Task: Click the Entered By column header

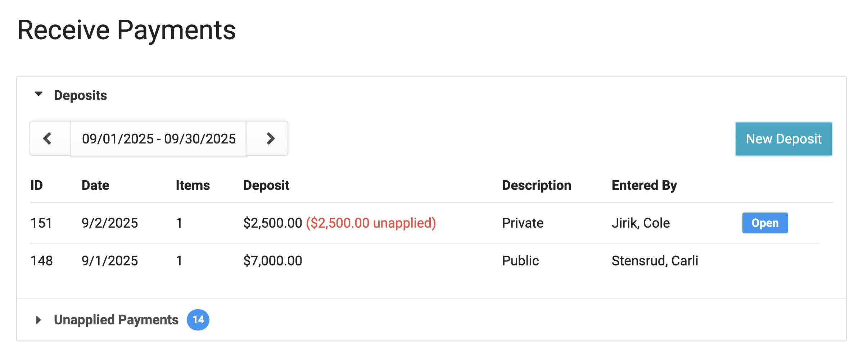Action: click(644, 185)
